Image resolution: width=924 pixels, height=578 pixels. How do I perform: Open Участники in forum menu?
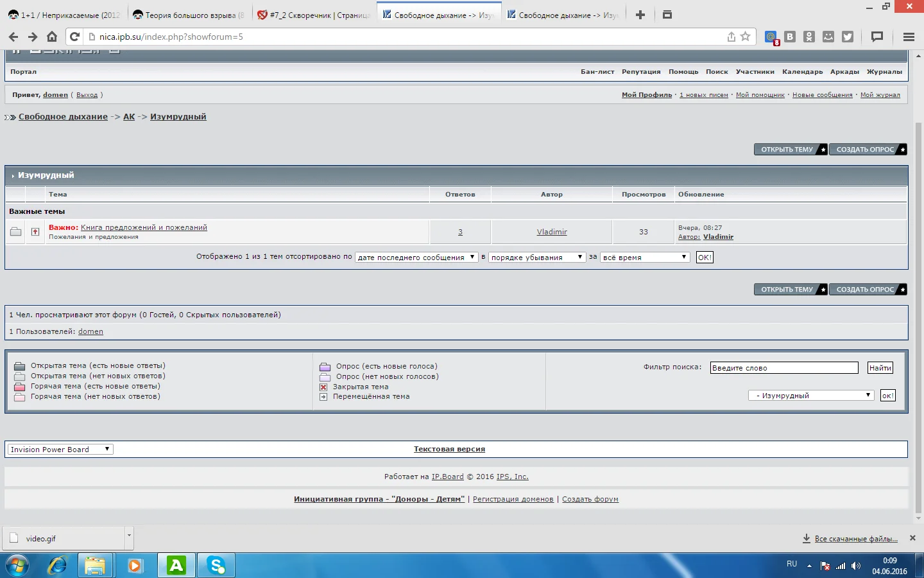tap(755, 72)
